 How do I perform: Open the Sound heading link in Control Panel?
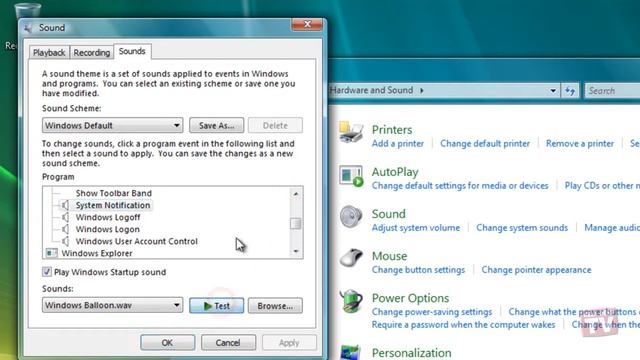pos(389,214)
